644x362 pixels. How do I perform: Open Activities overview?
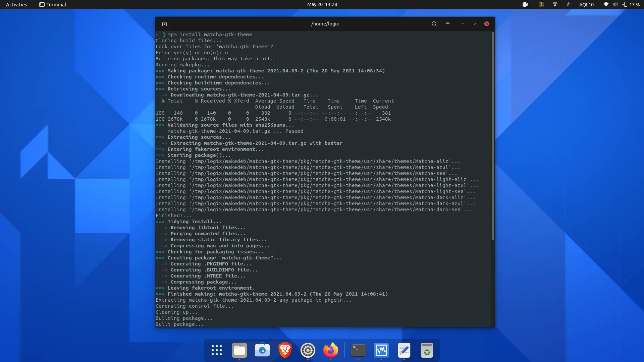(x=16, y=4)
